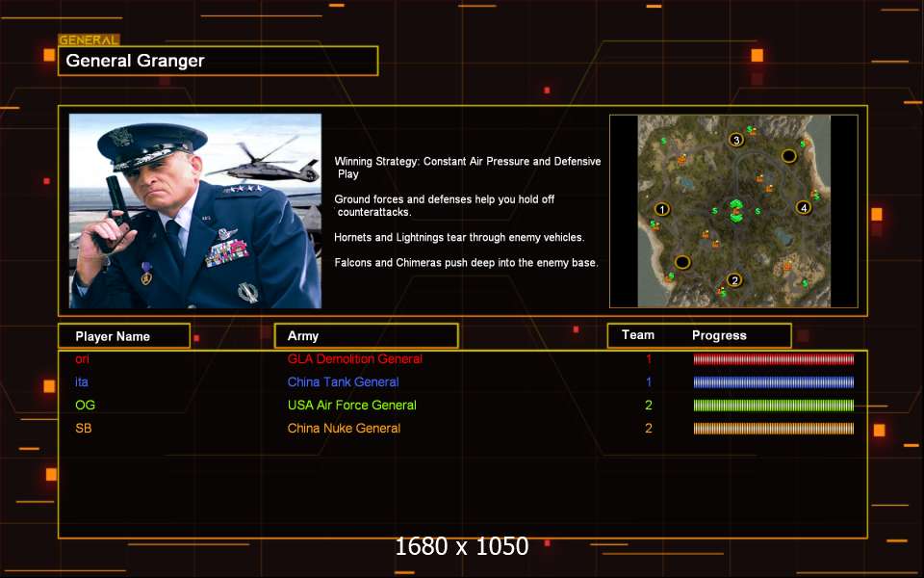
Task: Click start position marker 4 on minimap
Action: click(x=804, y=208)
